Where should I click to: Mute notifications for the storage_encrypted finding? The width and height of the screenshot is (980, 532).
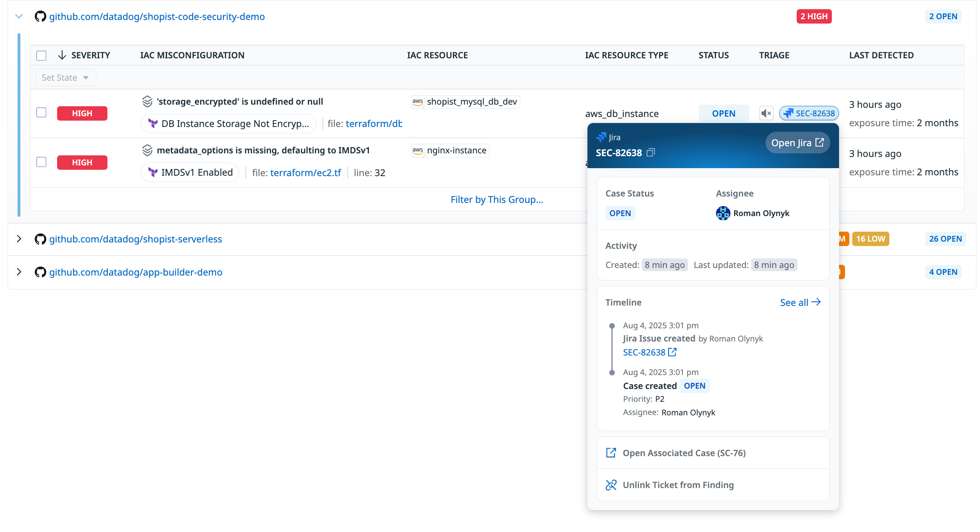pyautogui.click(x=766, y=113)
